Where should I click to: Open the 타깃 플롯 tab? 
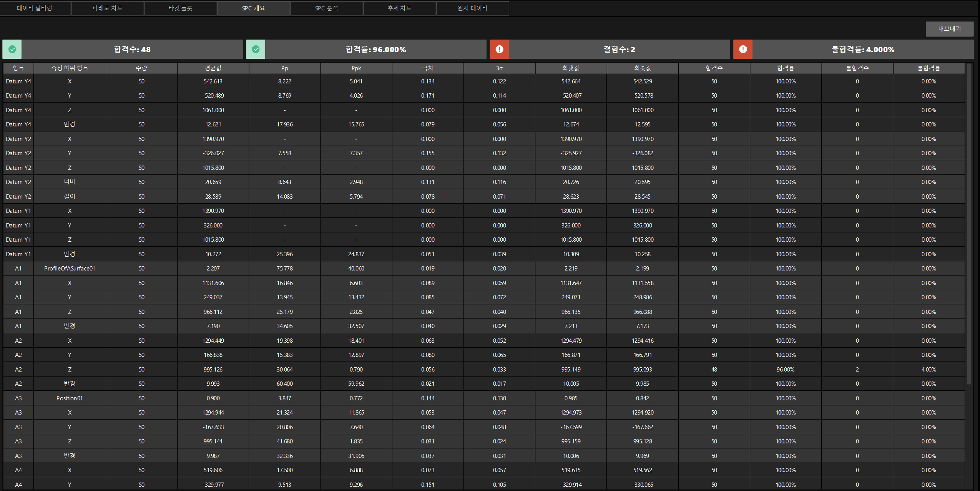[181, 8]
